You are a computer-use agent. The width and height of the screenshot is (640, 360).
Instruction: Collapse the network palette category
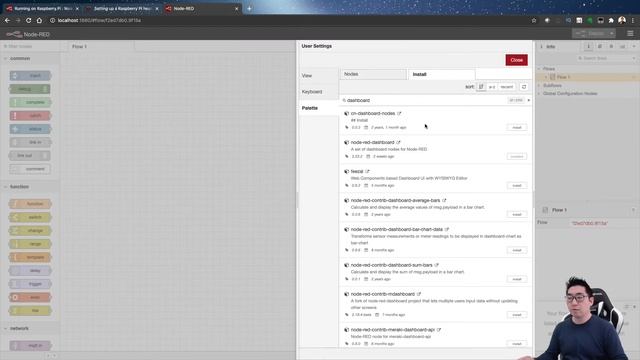(6, 329)
